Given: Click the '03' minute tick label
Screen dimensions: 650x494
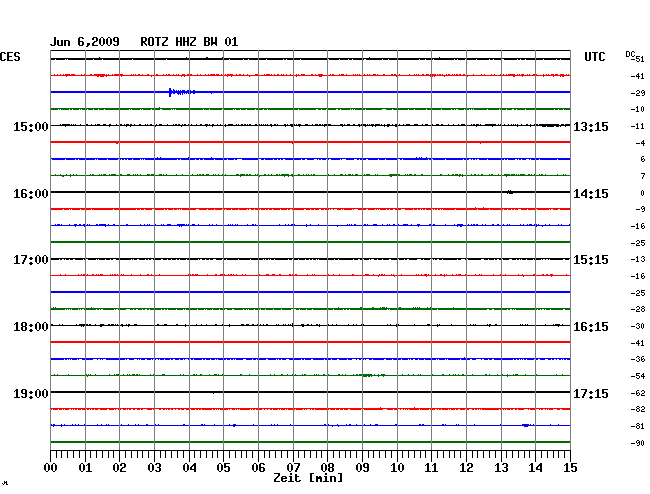Looking at the screenshot, I should click(154, 468).
